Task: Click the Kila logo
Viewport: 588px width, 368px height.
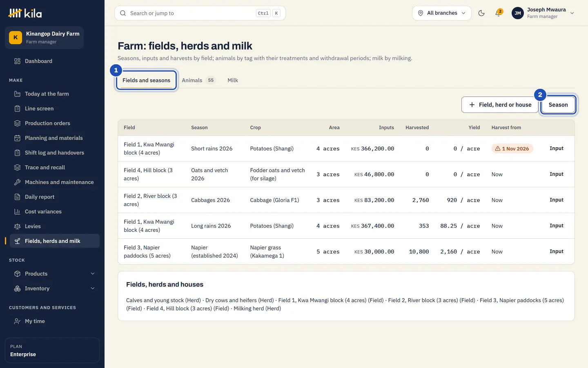Action: click(25, 13)
